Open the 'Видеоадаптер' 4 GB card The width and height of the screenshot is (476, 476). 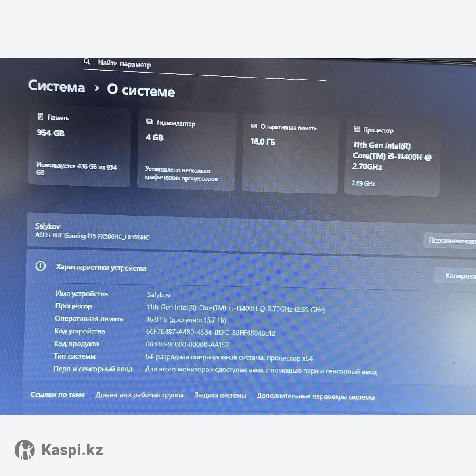pos(187,150)
